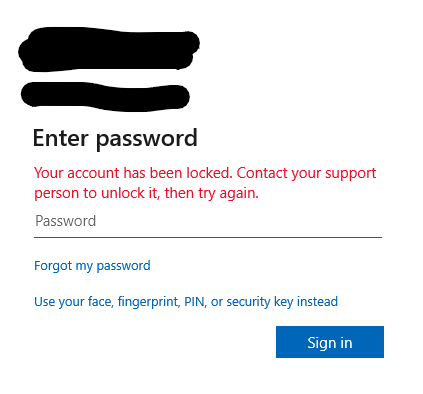Click the blue Sign in button
The width and height of the screenshot is (423, 394).
330,342
